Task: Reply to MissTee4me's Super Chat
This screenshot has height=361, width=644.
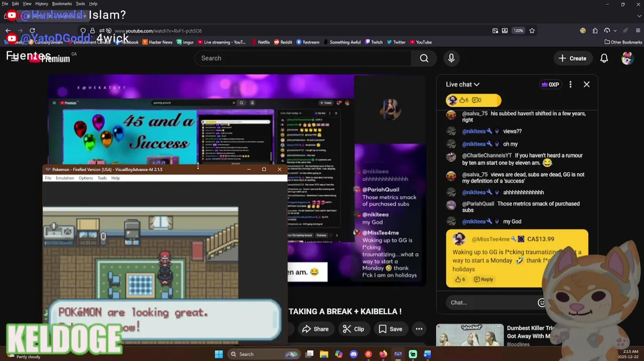Action: (483, 279)
